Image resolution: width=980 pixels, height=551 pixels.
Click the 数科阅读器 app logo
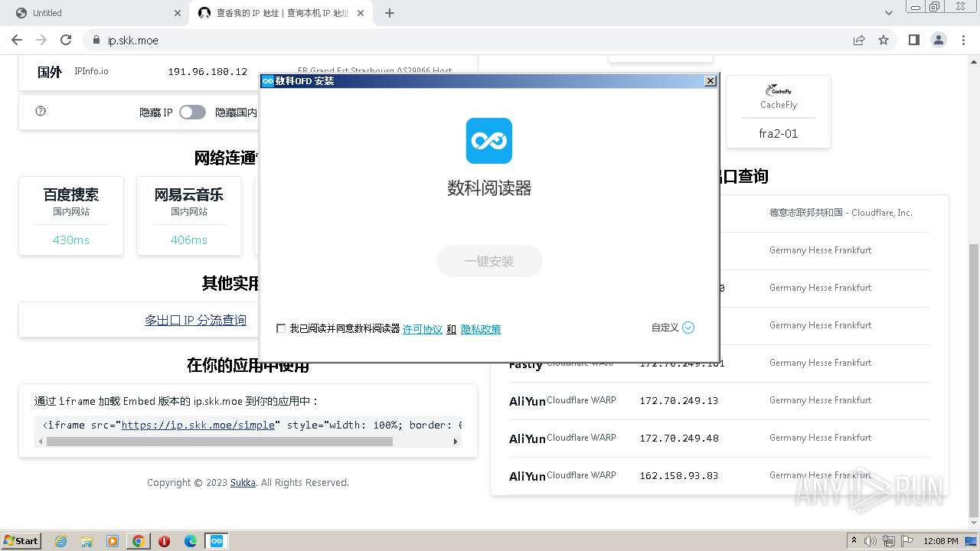(489, 141)
